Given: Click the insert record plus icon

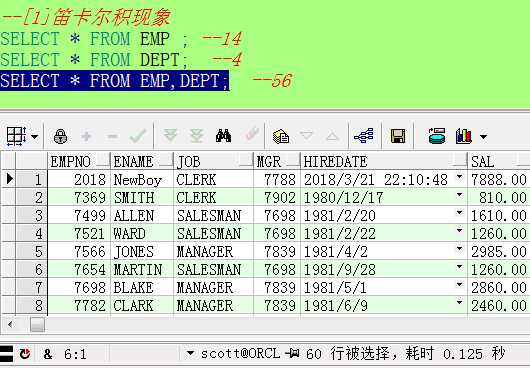Looking at the screenshot, I should pyautogui.click(x=87, y=137).
